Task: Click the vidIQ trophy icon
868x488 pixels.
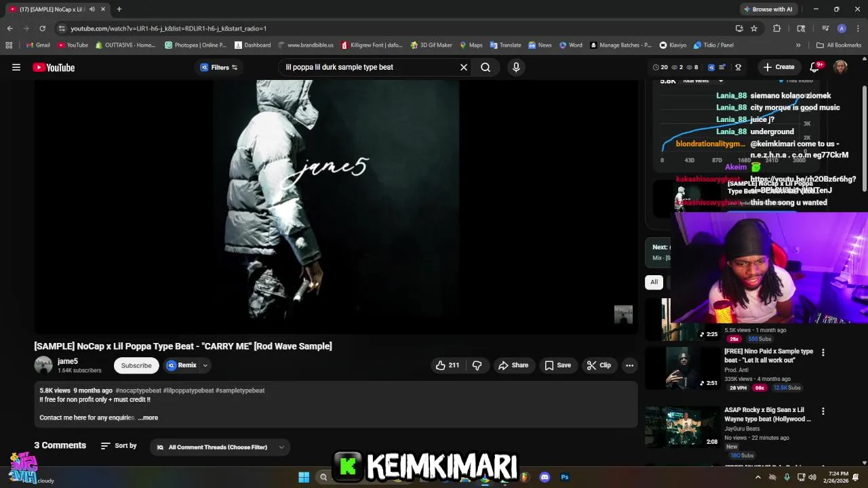Action: pos(738,67)
